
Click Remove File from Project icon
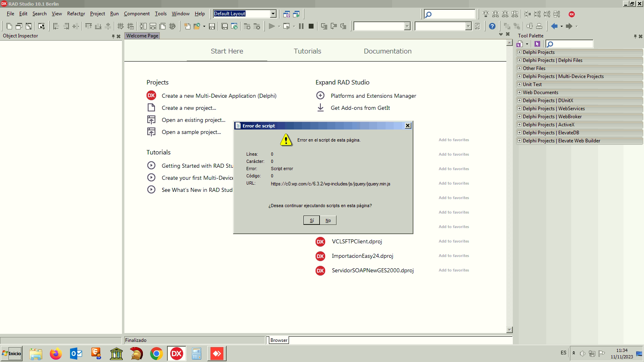click(257, 26)
